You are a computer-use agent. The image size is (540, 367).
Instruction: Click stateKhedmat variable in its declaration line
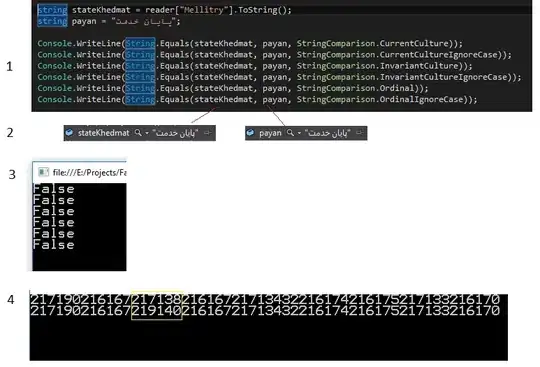coord(101,10)
